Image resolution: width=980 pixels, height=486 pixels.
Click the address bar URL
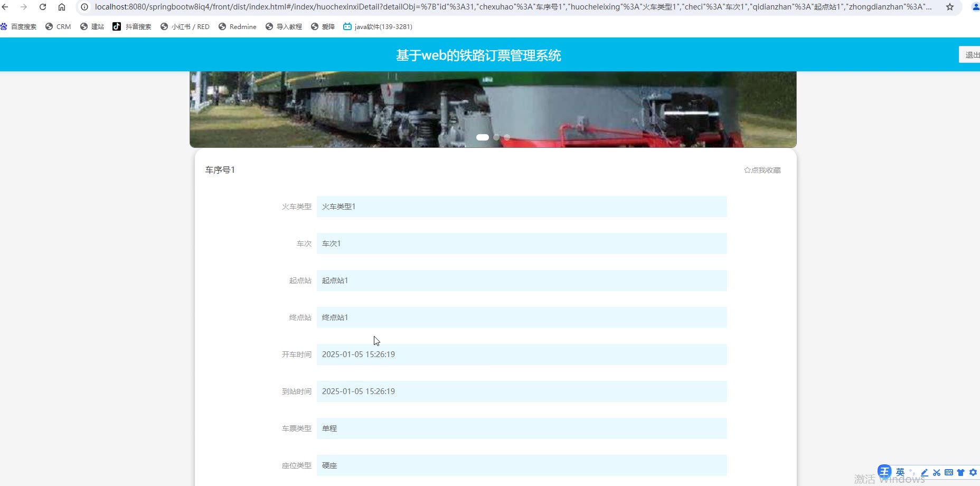[x=512, y=7]
